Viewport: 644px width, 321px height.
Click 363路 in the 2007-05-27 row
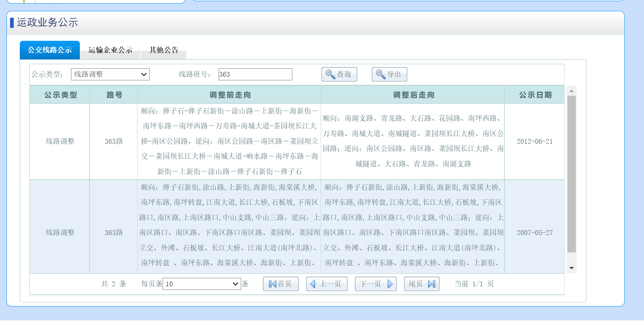[114, 233]
